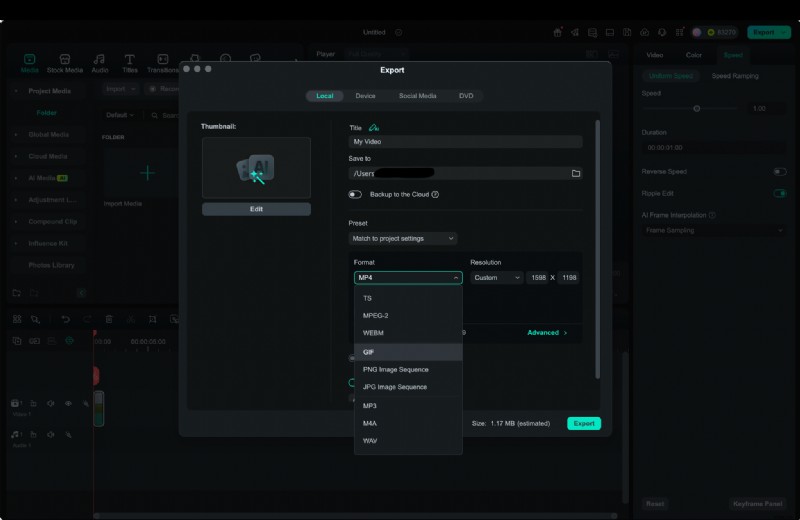Click the AI title generator icon beside Title
Image resolution: width=800 pixels, height=520 pixels.
point(374,127)
